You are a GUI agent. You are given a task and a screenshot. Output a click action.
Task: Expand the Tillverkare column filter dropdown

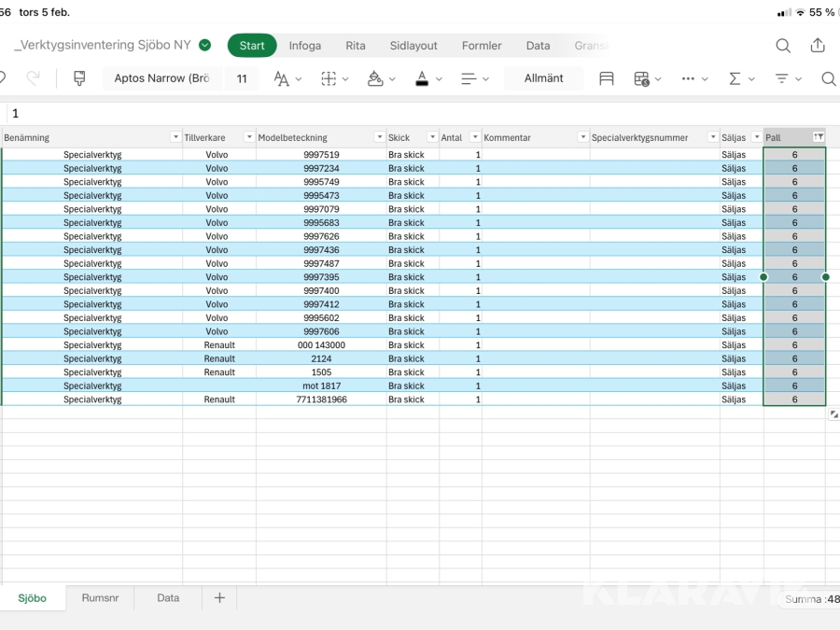point(249,137)
